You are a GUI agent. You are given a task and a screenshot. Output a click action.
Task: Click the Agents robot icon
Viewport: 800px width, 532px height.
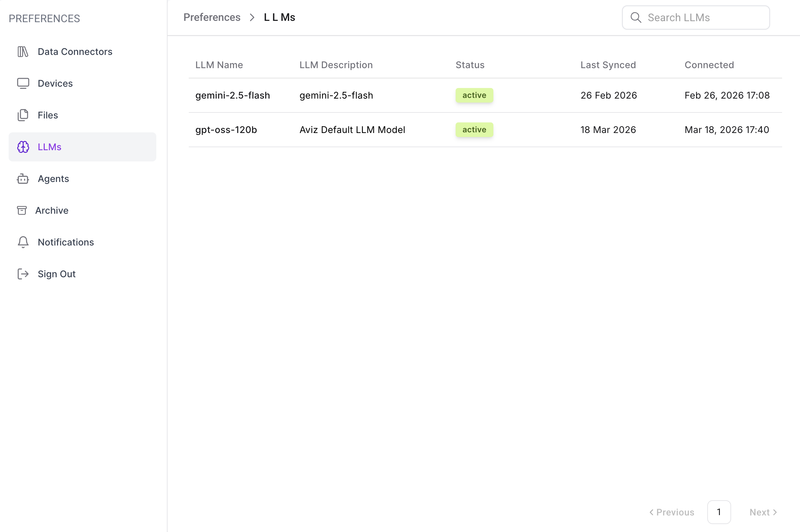click(23, 179)
